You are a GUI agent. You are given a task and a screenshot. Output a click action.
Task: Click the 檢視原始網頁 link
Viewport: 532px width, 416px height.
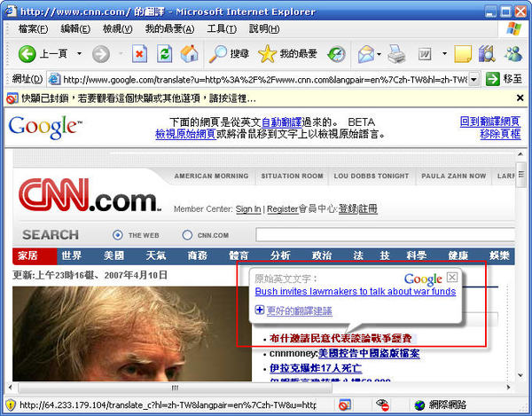click(x=185, y=134)
